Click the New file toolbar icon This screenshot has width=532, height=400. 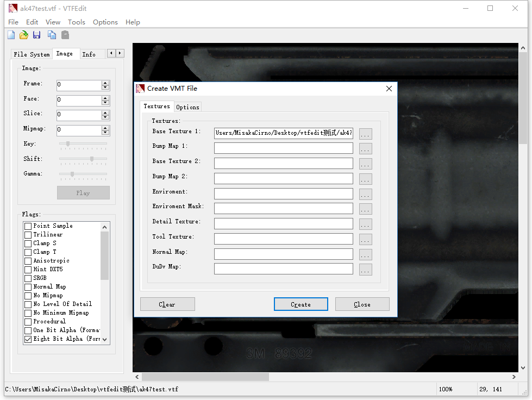(x=11, y=35)
